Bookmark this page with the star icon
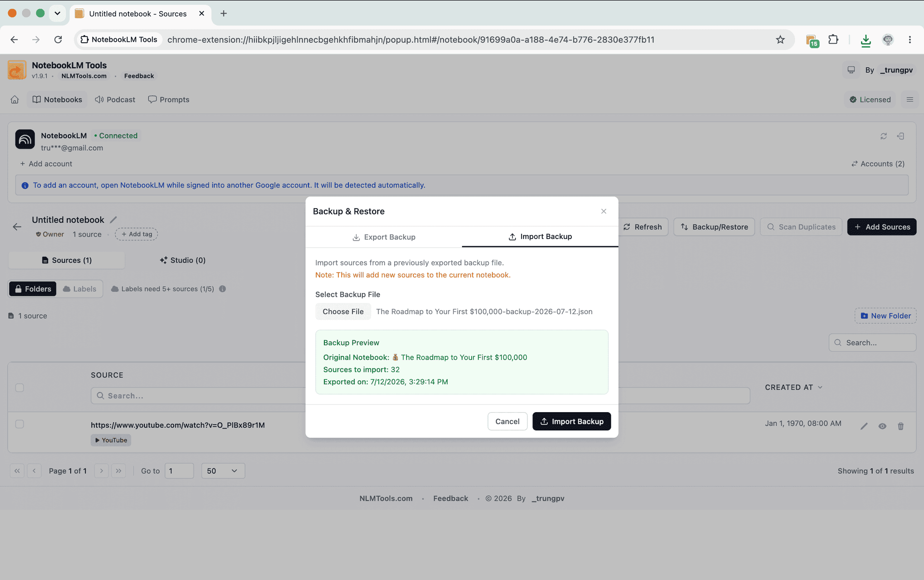The image size is (924, 580). click(x=780, y=39)
